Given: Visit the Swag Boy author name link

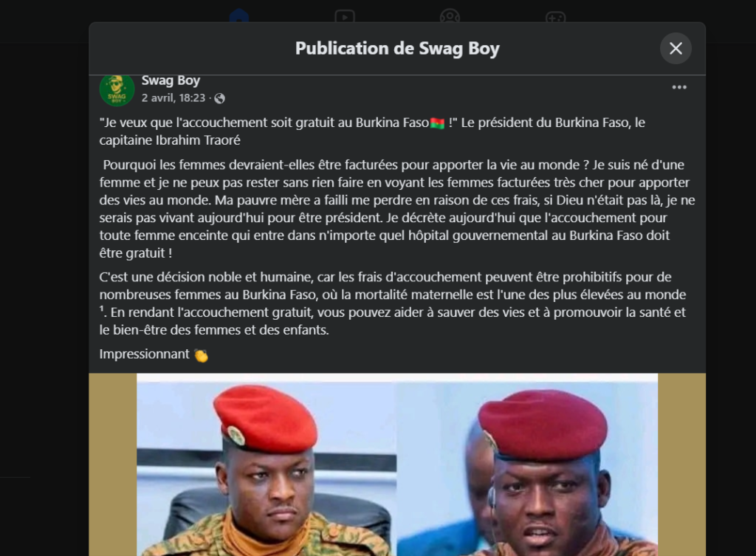Looking at the screenshot, I should tap(171, 80).
